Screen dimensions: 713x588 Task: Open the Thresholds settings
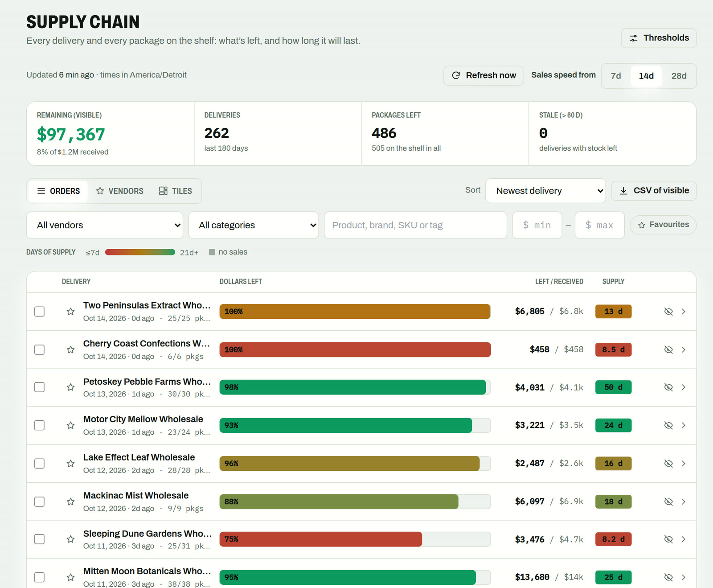pos(659,38)
